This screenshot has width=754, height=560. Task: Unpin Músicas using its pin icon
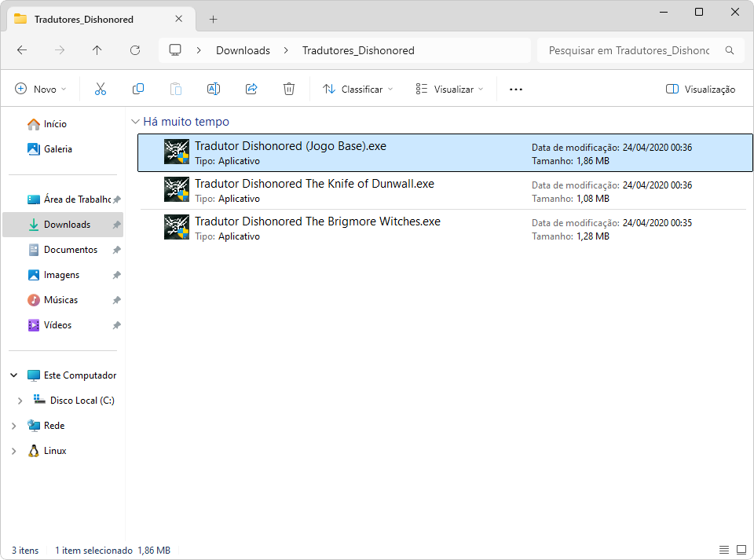coord(116,300)
